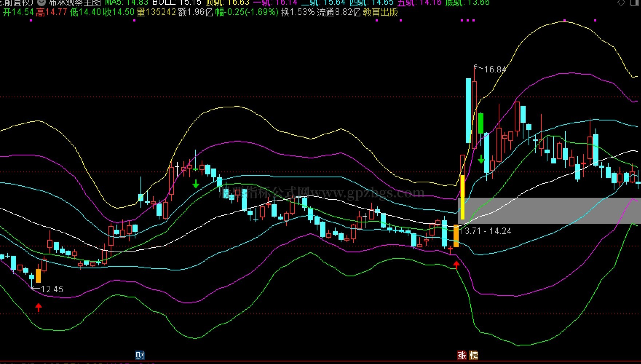Screen dimensions: 641x364
Task: Select orange candle beside 12.45 low
Action: (x=38, y=276)
